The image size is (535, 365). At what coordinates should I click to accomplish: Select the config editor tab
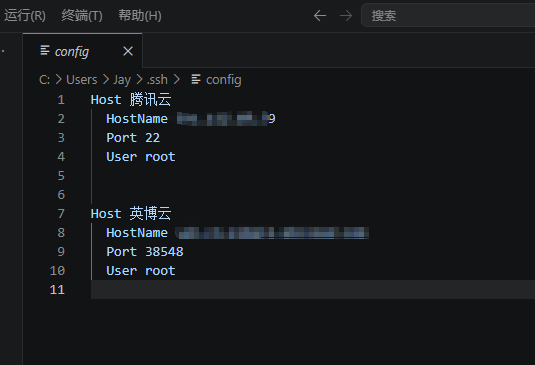[x=83, y=51]
